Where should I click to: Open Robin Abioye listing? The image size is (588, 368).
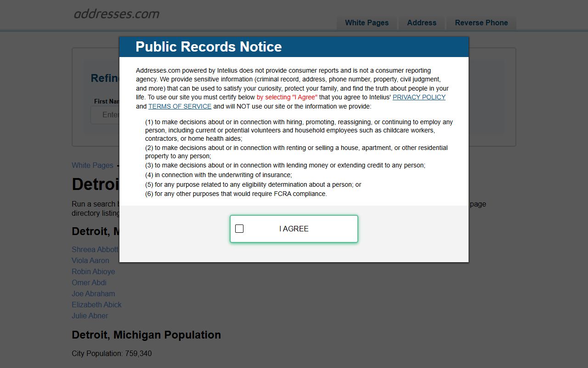pos(93,271)
